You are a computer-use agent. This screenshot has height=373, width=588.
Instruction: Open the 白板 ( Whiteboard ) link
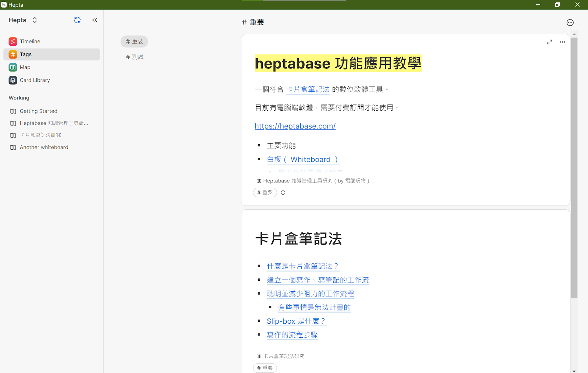click(303, 159)
